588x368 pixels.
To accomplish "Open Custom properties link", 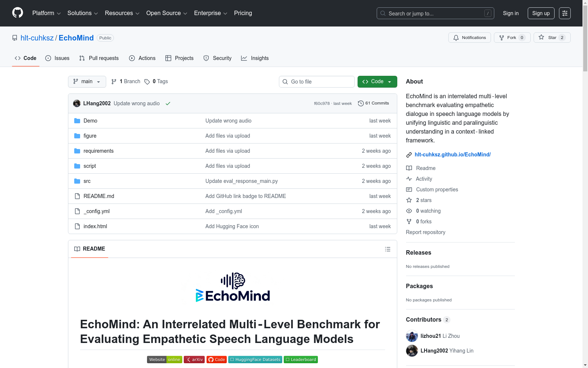I will (437, 190).
